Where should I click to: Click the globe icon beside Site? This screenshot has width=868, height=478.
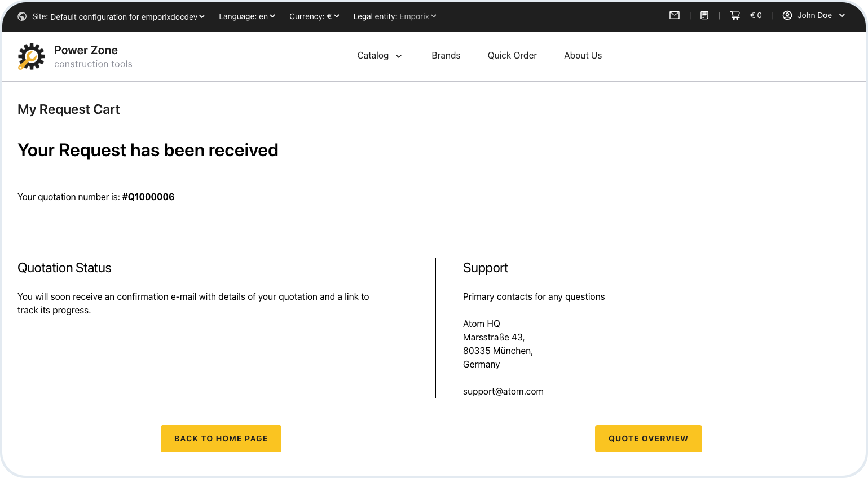pos(22,16)
